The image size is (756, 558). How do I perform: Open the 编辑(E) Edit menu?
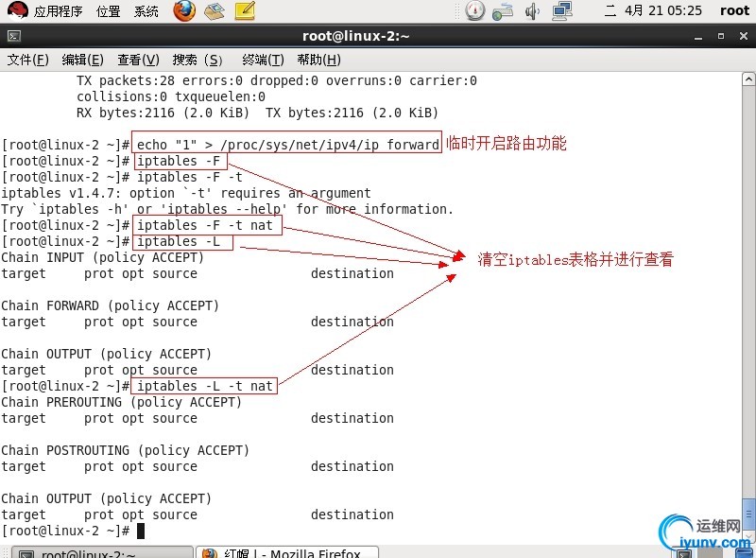coord(82,60)
